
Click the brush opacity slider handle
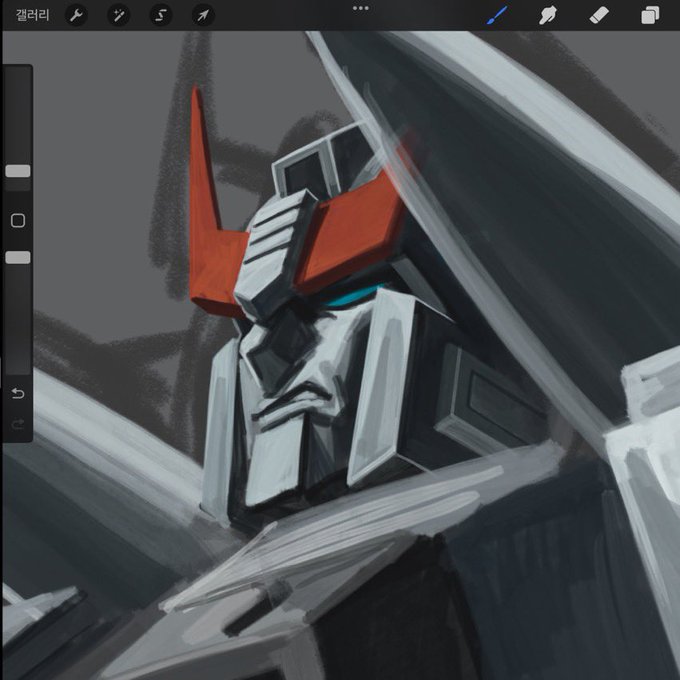pos(18,257)
